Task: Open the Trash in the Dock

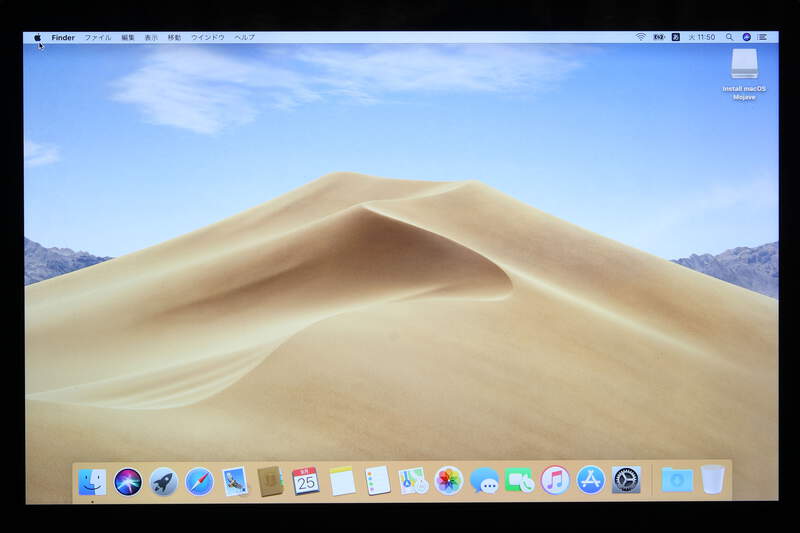Action: point(713,479)
